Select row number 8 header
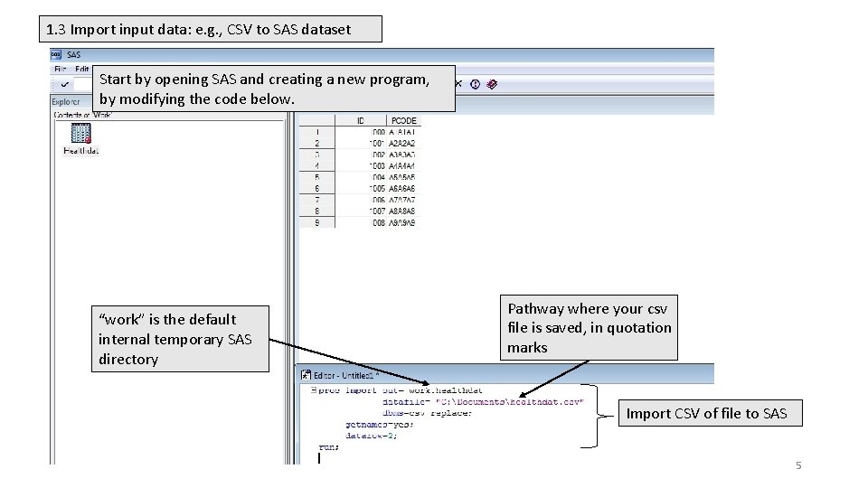This screenshot has height=488, width=868. tap(317, 211)
